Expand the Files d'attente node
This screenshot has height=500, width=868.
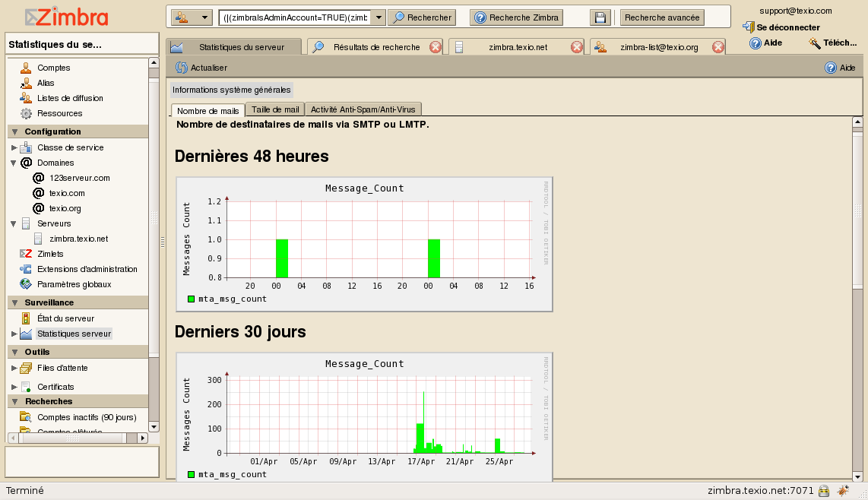click(x=14, y=369)
